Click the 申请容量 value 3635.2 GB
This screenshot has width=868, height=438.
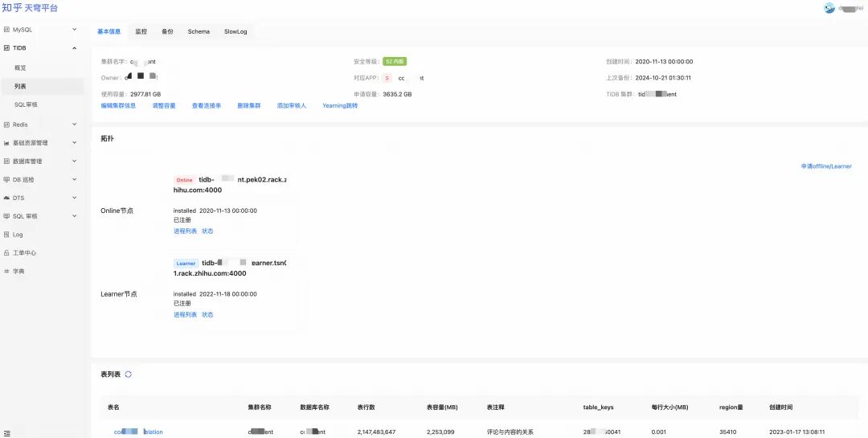tap(398, 94)
